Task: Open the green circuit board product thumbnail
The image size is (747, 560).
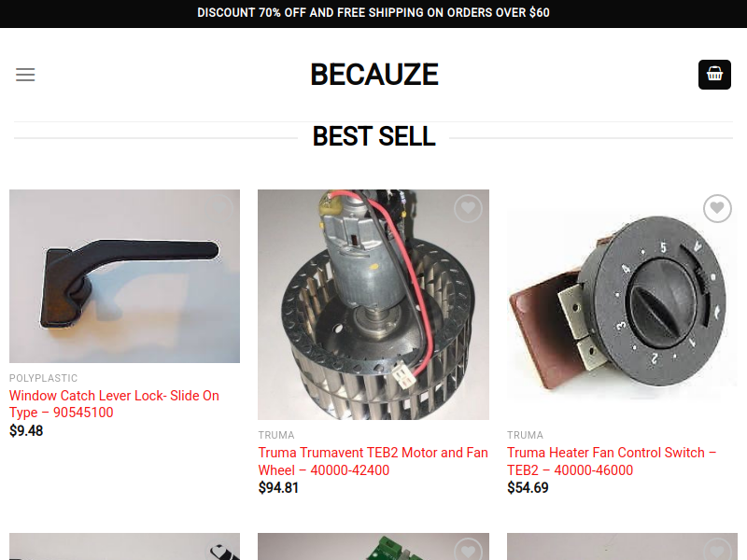Action: coord(373,547)
